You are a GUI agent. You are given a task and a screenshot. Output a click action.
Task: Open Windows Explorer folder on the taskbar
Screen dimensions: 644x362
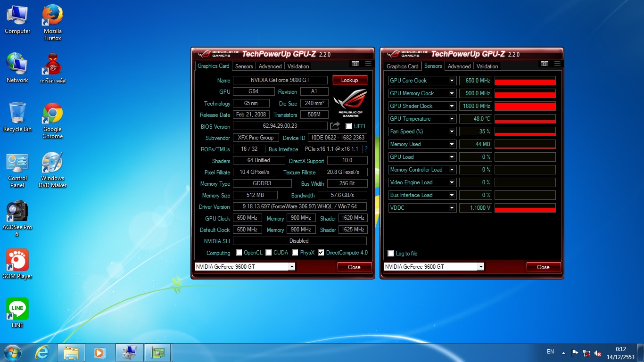pyautogui.click(x=71, y=353)
